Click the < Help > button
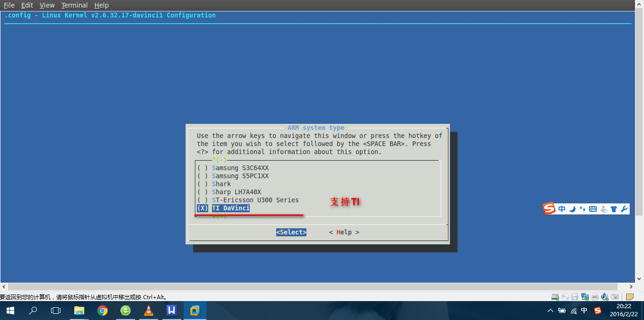The height and width of the screenshot is (320, 644). tap(344, 232)
